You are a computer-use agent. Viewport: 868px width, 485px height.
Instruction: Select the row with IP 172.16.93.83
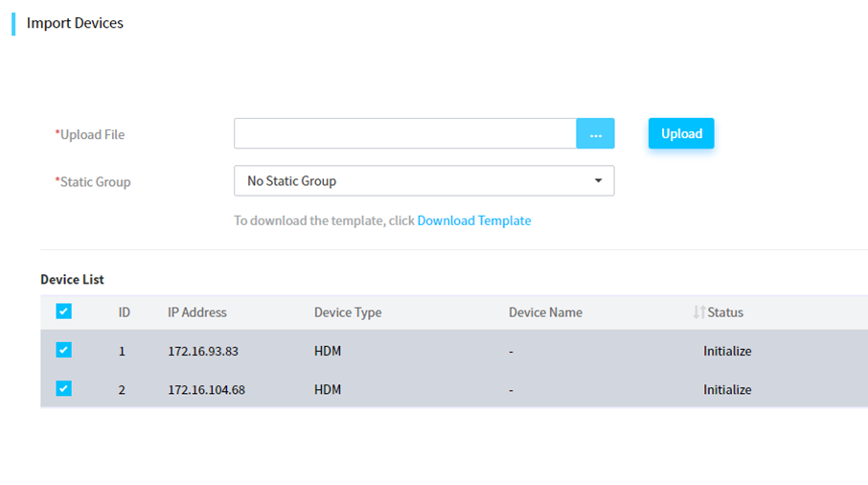[x=454, y=350]
